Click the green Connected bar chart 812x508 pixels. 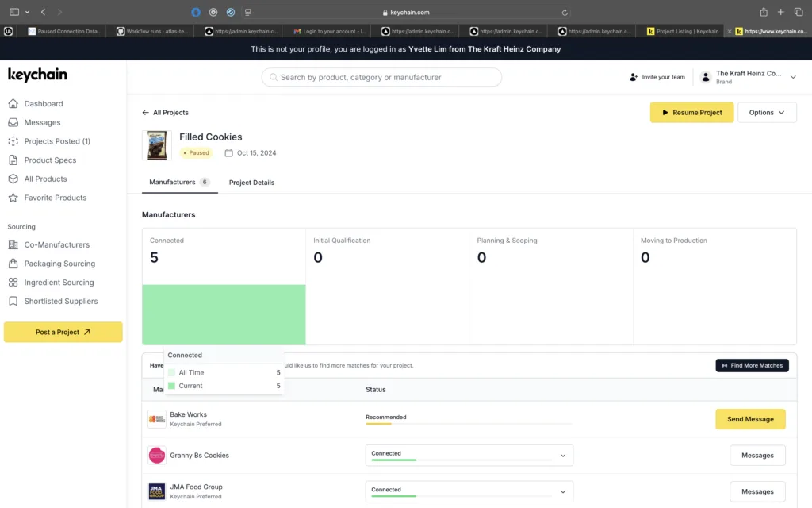point(224,314)
